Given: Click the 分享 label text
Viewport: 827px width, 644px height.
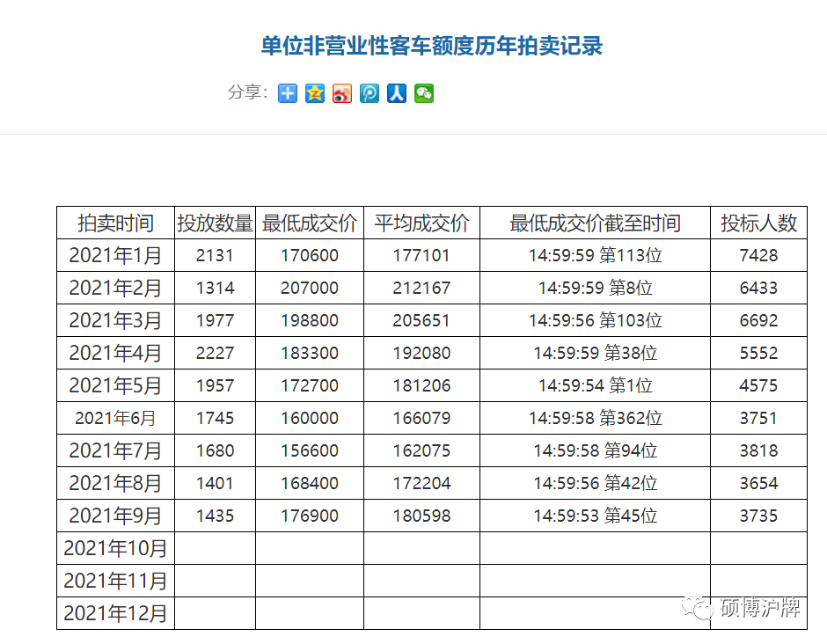Looking at the screenshot, I should (x=247, y=92).
